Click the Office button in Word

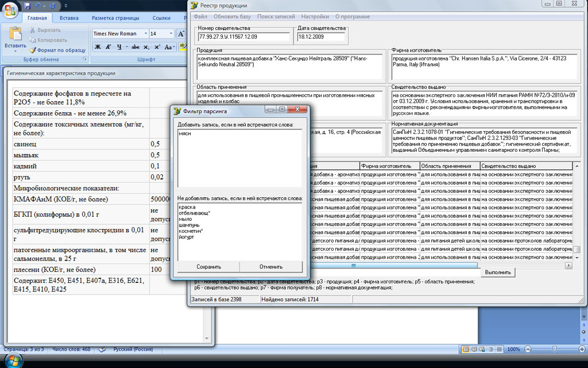10,10
